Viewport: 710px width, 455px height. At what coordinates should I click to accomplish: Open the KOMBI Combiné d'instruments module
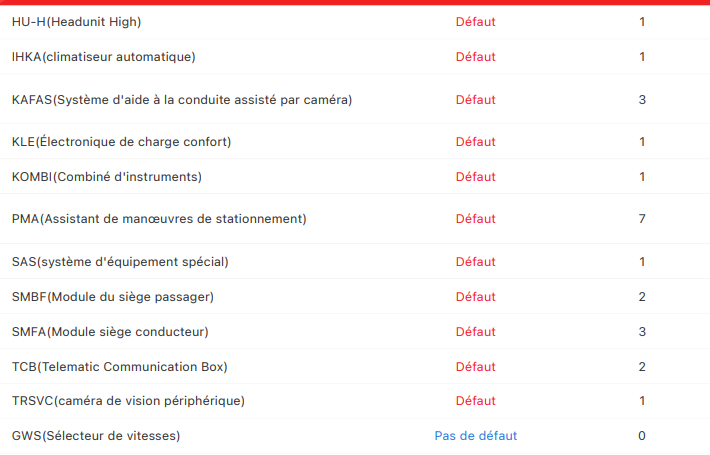coord(106,177)
